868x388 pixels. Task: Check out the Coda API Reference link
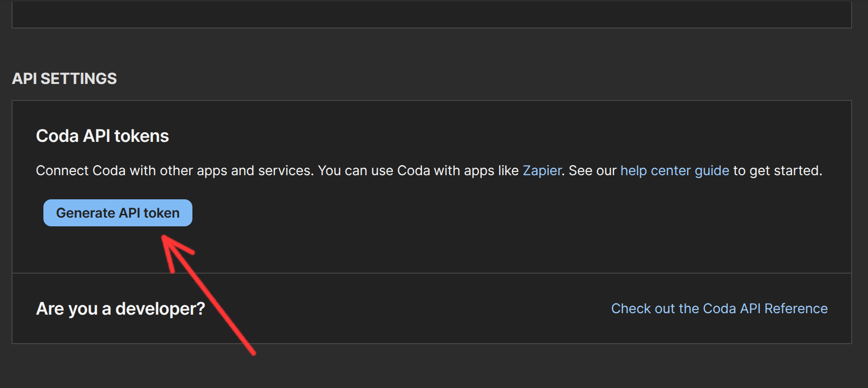point(719,308)
